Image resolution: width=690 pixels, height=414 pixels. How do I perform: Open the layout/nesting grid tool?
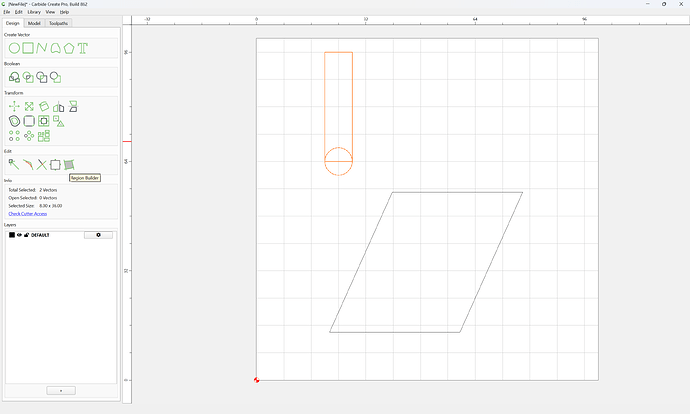[44, 136]
